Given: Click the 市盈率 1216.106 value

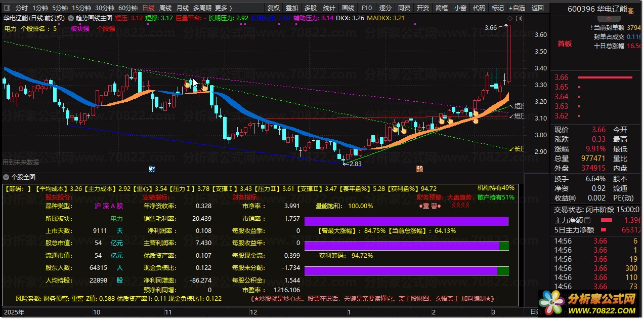Looking at the screenshot, I should [286, 290].
